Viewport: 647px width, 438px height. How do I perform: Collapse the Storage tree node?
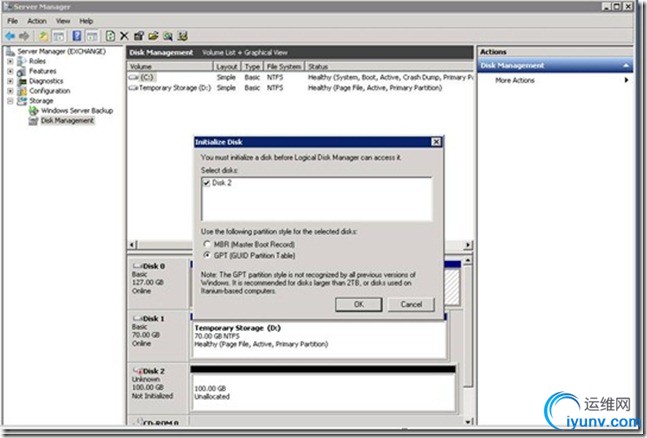(x=10, y=101)
